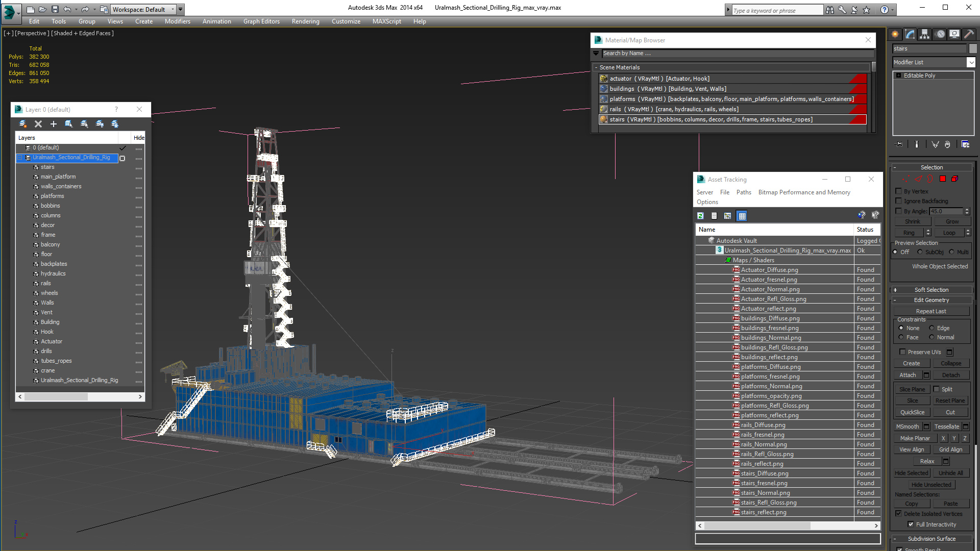Open Material/Map Browser options arrow menu
The width and height of the screenshot is (980, 551).
[x=596, y=53]
